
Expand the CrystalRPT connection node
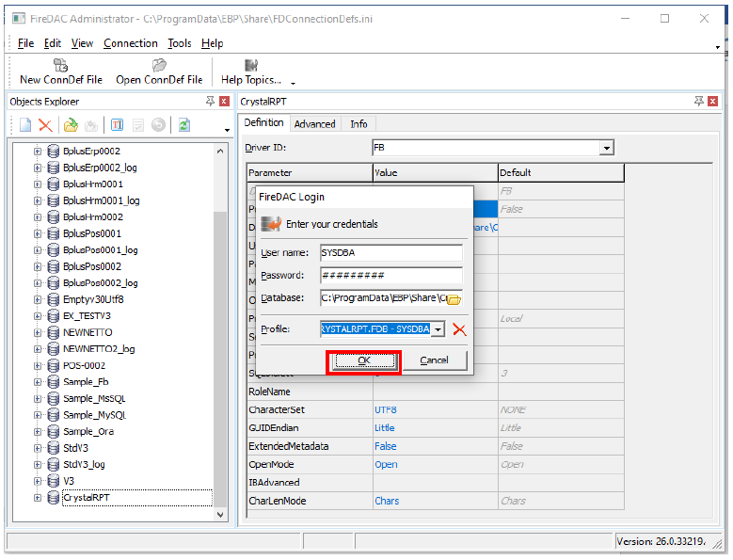point(39,497)
